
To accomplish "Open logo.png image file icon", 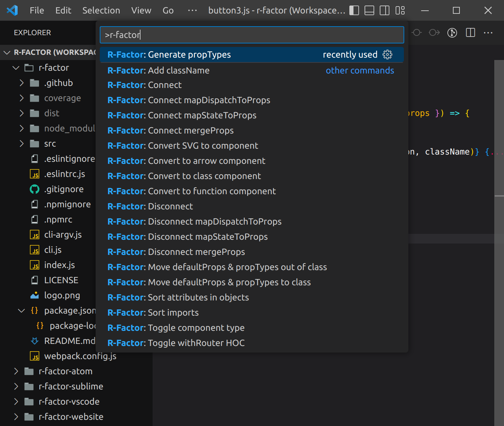I will point(35,295).
